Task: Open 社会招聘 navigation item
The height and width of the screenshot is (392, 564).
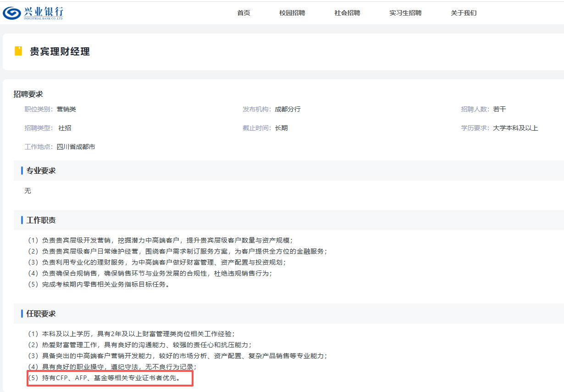Action: coord(347,13)
